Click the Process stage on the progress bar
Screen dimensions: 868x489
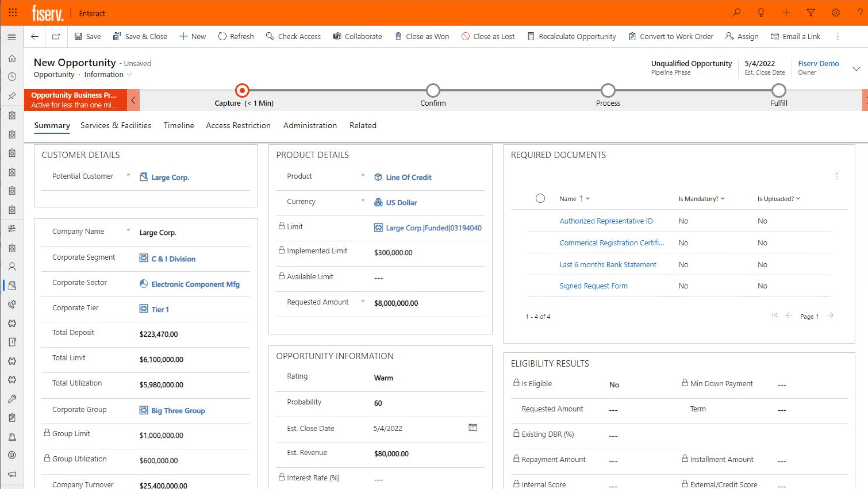click(x=608, y=90)
